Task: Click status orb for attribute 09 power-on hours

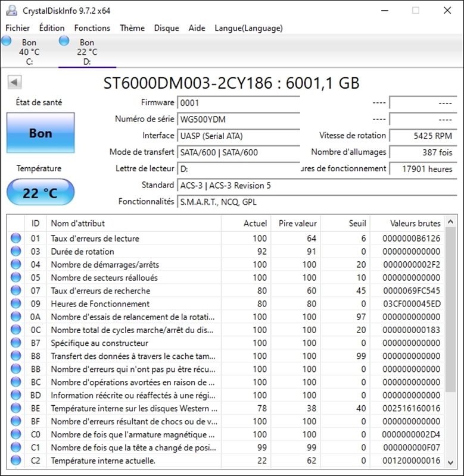Action: pyautogui.click(x=15, y=304)
